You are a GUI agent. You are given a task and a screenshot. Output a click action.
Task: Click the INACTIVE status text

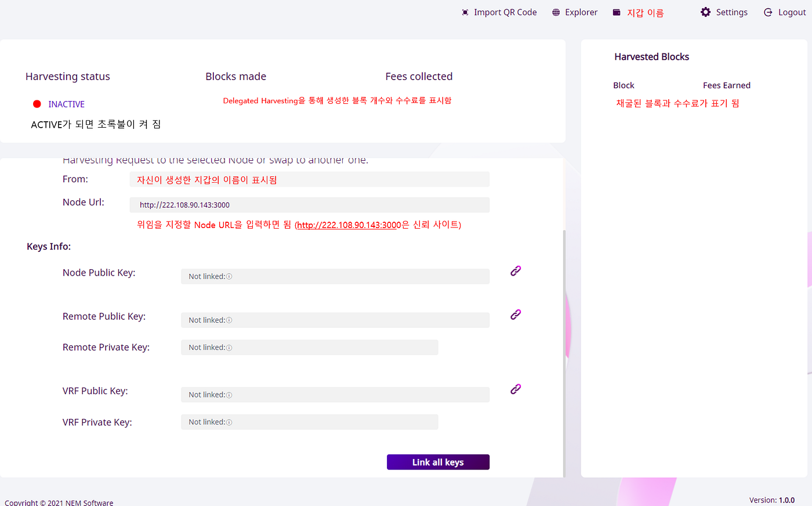(x=66, y=104)
